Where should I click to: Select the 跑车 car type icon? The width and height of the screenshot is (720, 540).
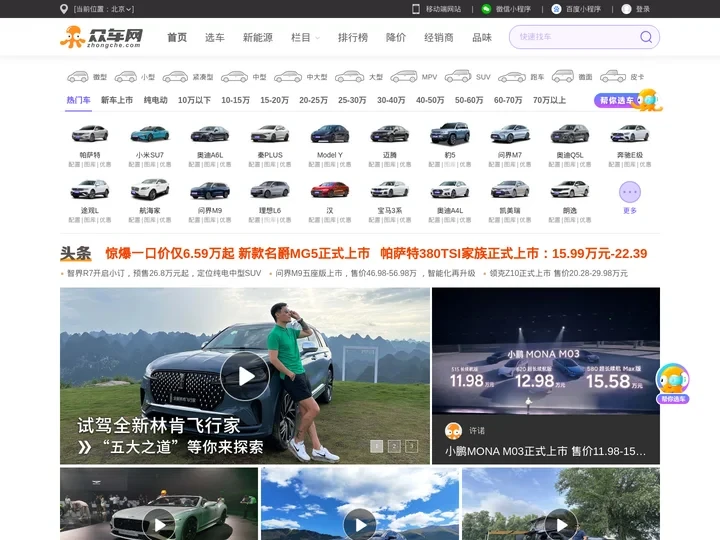click(512, 77)
